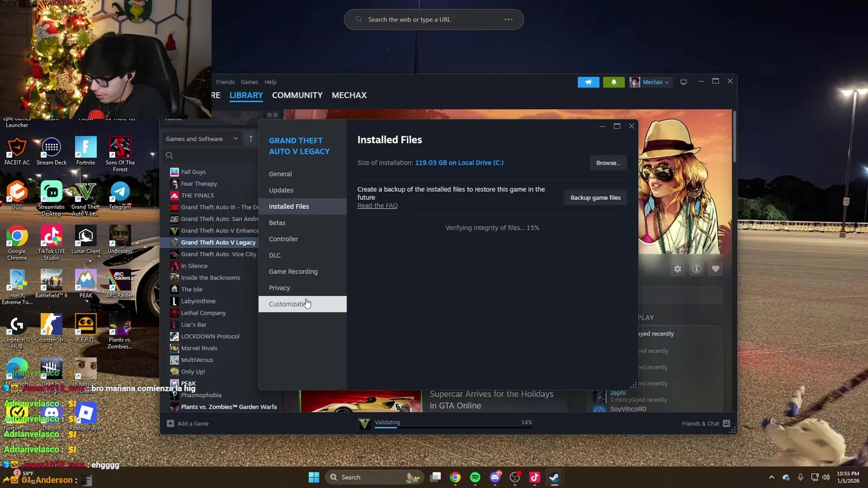Open Fortnite desktop shortcut

click(x=85, y=152)
